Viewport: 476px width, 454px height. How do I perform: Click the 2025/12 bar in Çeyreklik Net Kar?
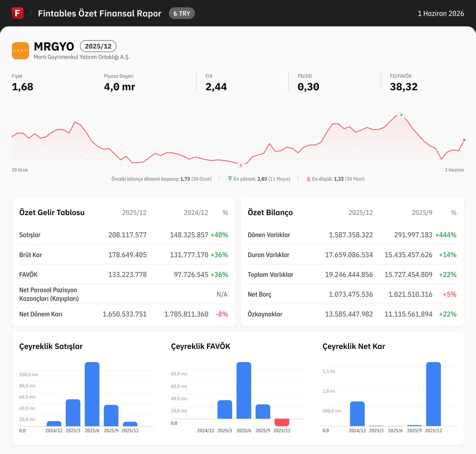coord(434,394)
